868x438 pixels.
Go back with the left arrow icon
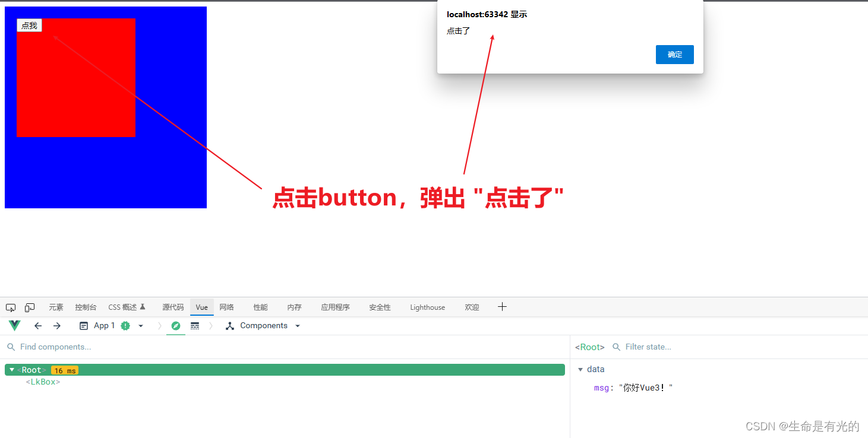[x=38, y=326]
